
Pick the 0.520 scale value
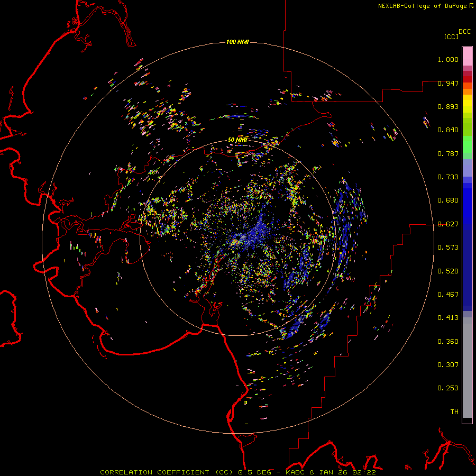point(448,271)
